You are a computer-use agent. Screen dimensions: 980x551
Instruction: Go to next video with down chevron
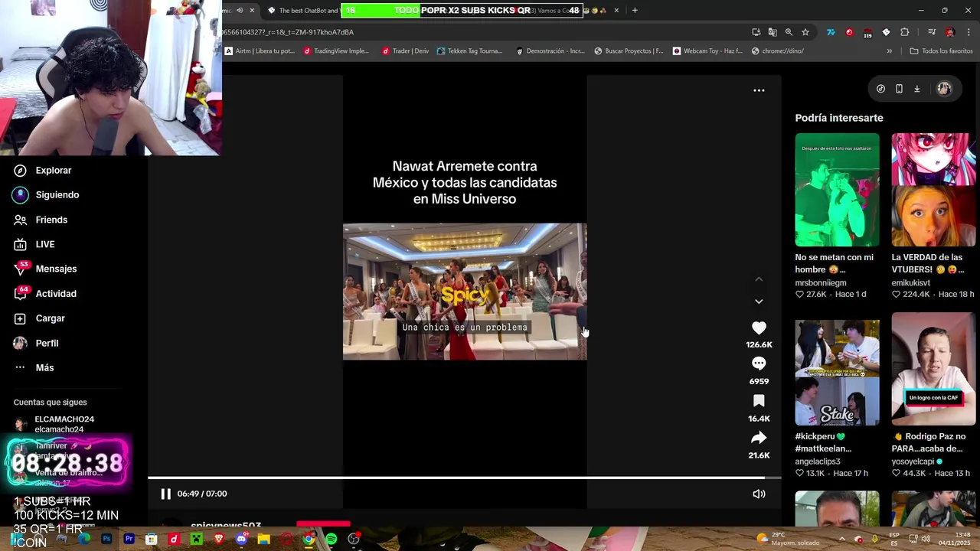(x=759, y=302)
